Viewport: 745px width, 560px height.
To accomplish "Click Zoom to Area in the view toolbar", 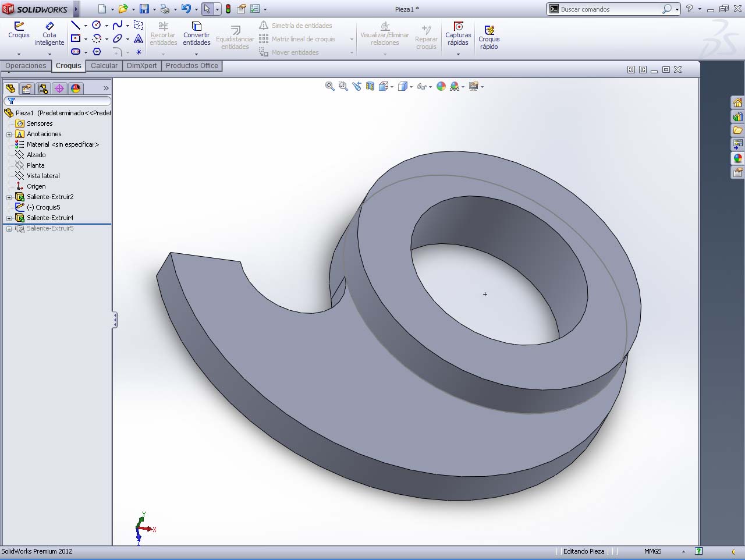I will tap(343, 86).
